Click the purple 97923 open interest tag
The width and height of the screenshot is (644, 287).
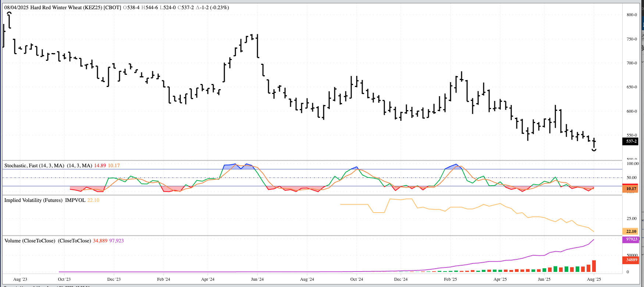[631, 239]
